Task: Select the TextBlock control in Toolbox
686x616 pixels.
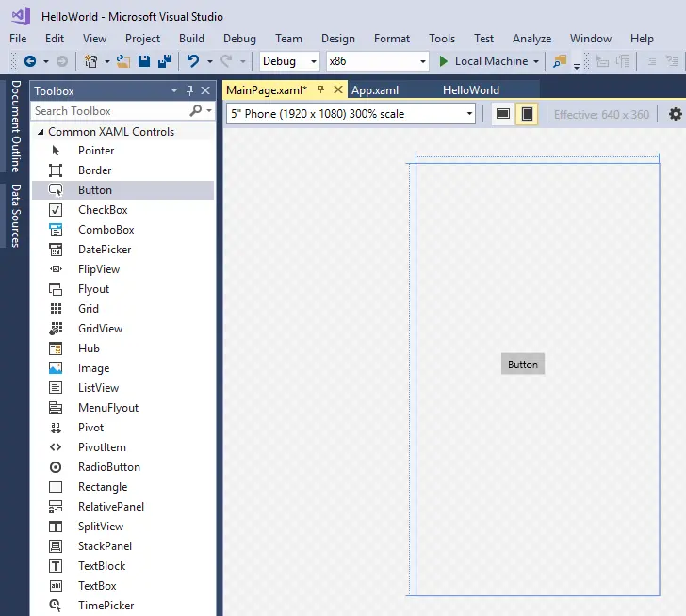Action: pos(122,566)
